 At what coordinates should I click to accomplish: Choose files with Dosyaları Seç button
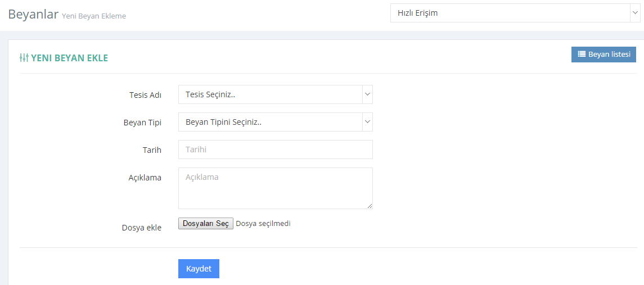click(206, 223)
